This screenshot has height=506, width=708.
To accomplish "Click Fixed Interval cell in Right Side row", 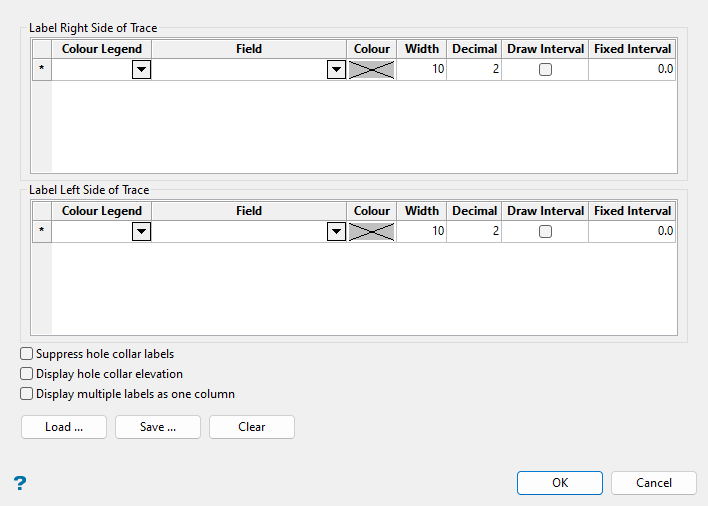I will pos(632,70).
